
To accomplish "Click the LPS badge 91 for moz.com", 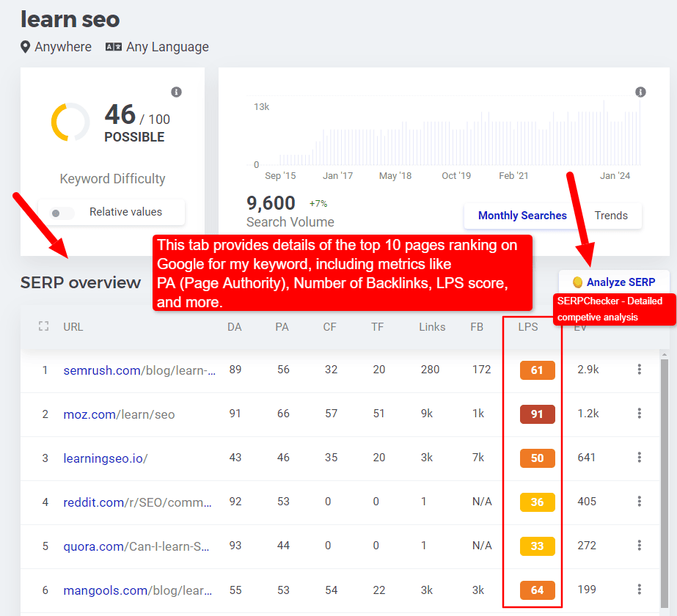I will [537, 414].
